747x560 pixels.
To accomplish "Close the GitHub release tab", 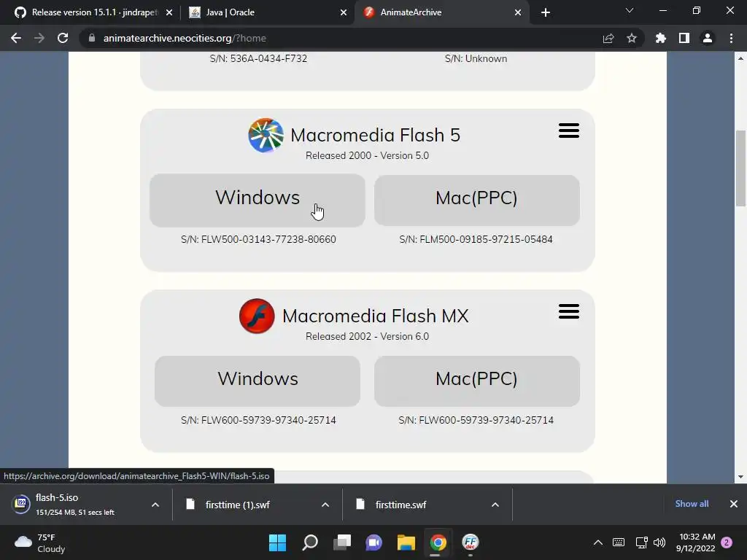I will tap(169, 12).
